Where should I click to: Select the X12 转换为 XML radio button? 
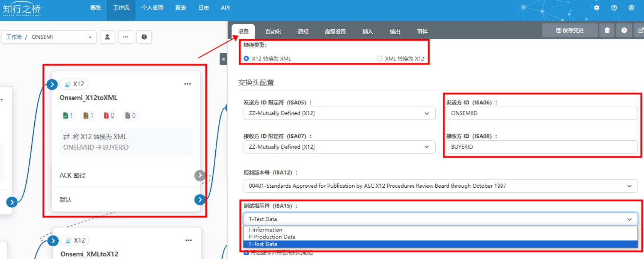tap(246, 59)
